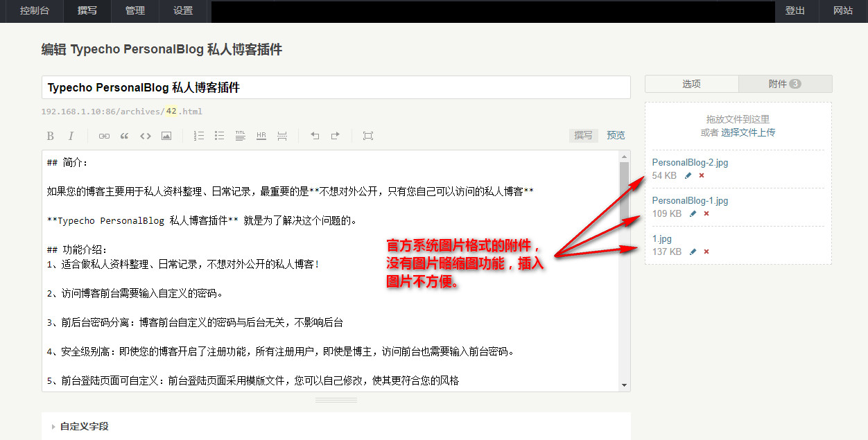
Task: Open the 撰写 menu
Action: (87, 11)
